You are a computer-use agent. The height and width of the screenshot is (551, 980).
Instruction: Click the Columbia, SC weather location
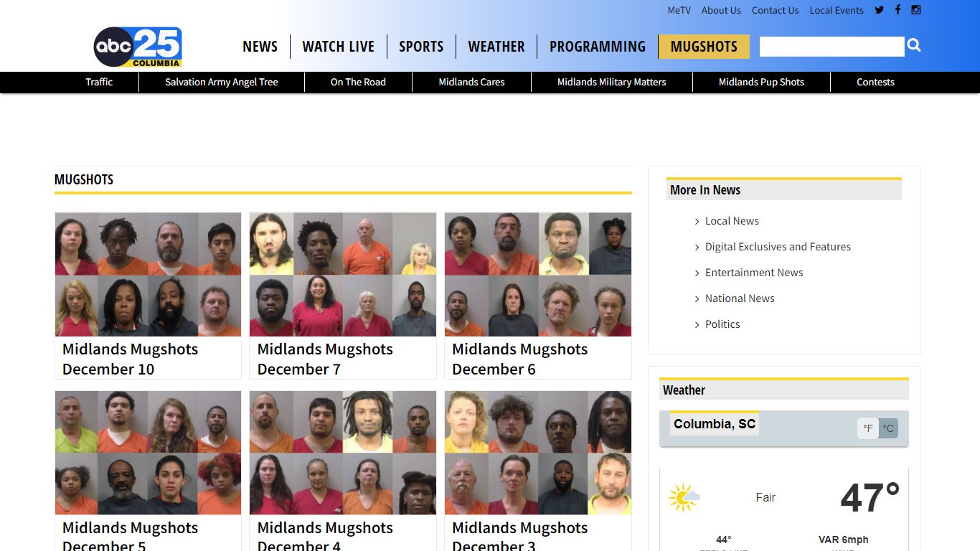tap(715, 423)
